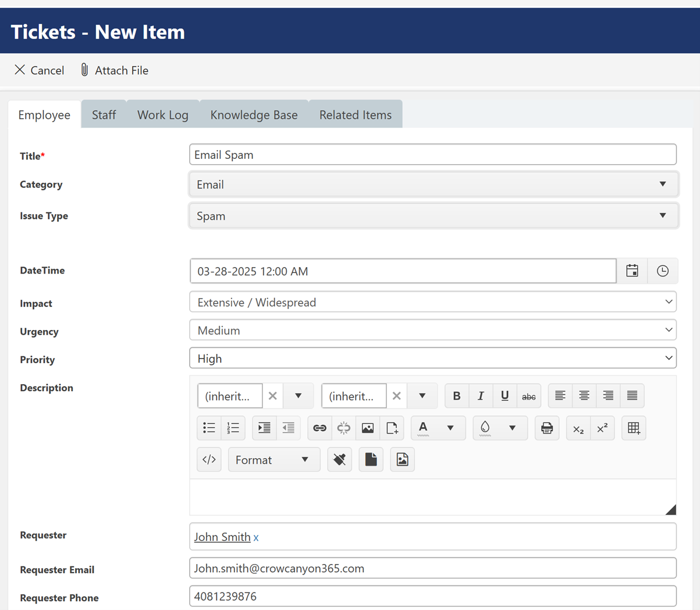Insert an image into the description
The image size is (700, 610).
[x=368, y=428]
